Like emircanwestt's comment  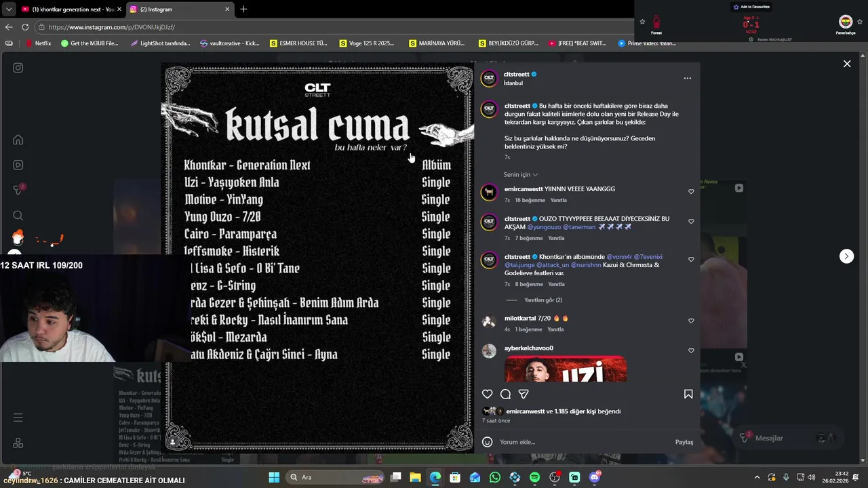tap(691, 192)
